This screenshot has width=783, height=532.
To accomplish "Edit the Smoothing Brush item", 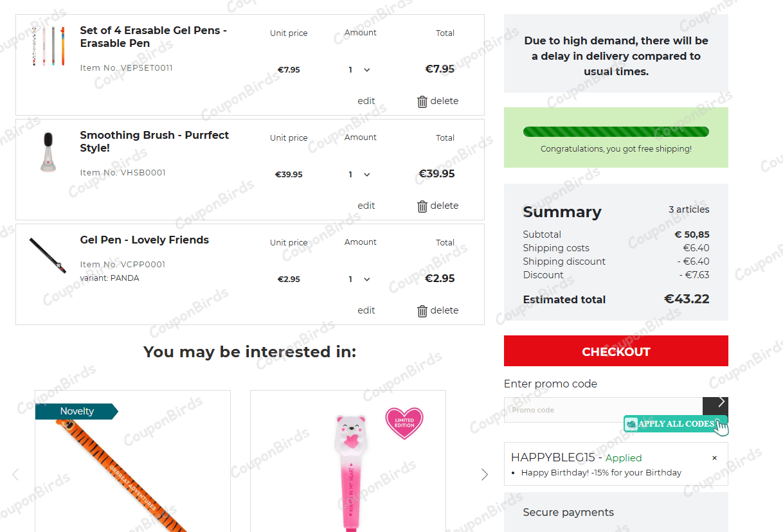I will [x=366, y=206].
